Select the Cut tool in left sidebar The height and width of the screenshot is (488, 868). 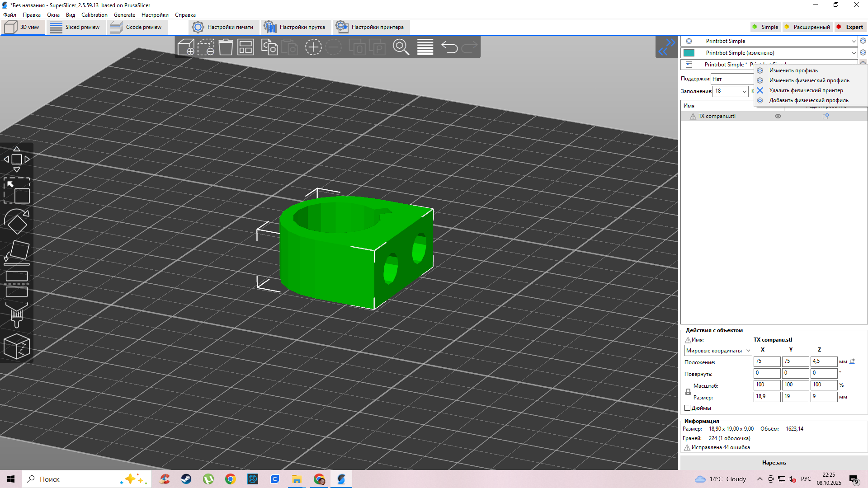tap(17, 284)
